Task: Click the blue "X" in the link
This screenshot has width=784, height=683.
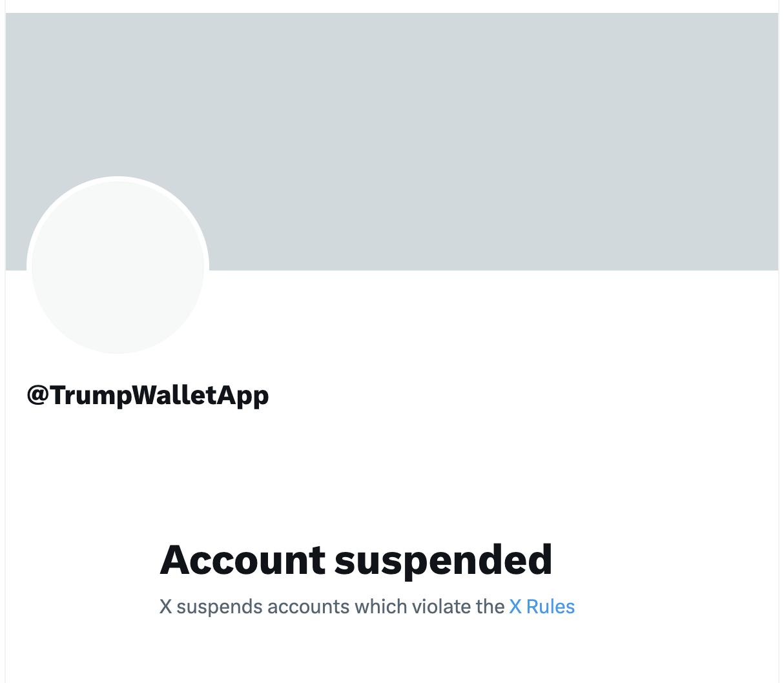Action: 515,607
